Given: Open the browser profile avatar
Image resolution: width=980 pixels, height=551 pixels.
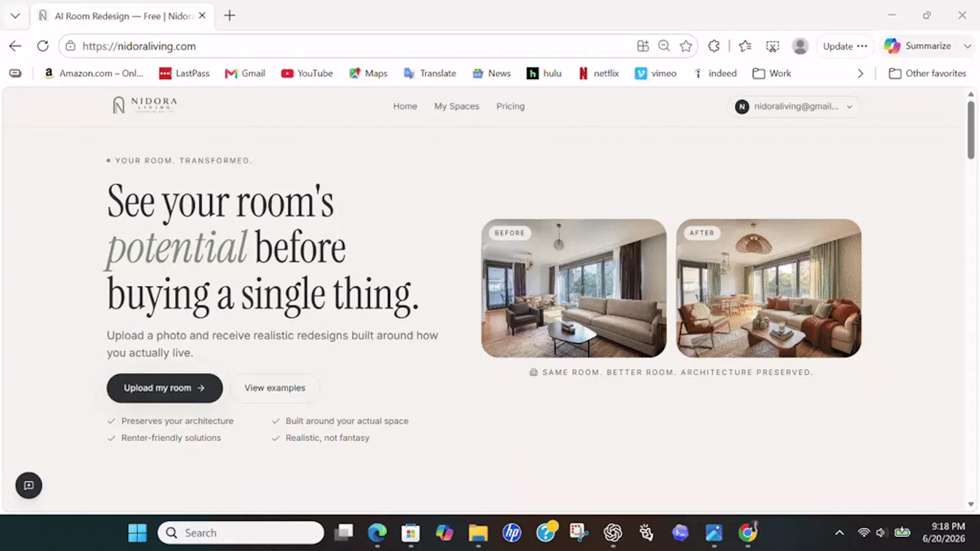Looking at the screenshot, I should tap(800, 46).
